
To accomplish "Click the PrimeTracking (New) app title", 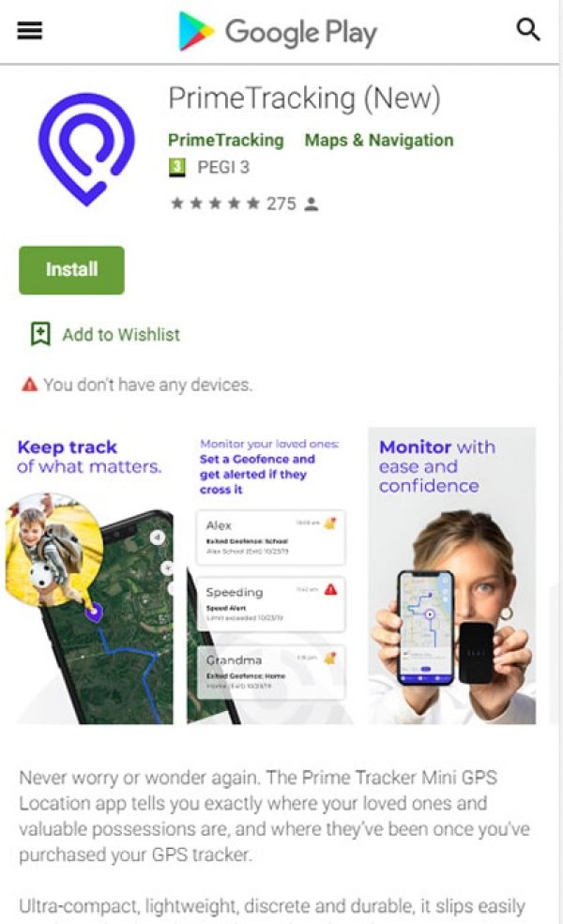I will click(x=304, y=98).
